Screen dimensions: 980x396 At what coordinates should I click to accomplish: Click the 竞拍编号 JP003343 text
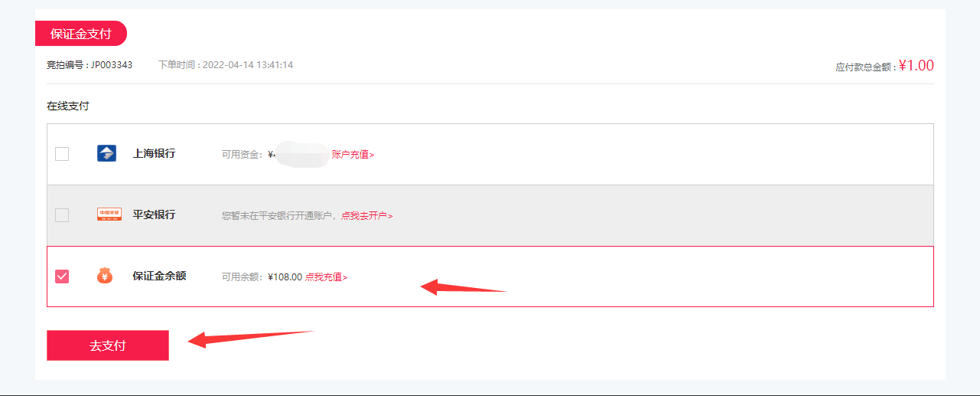pyautogui.click(x=90, y=65)
